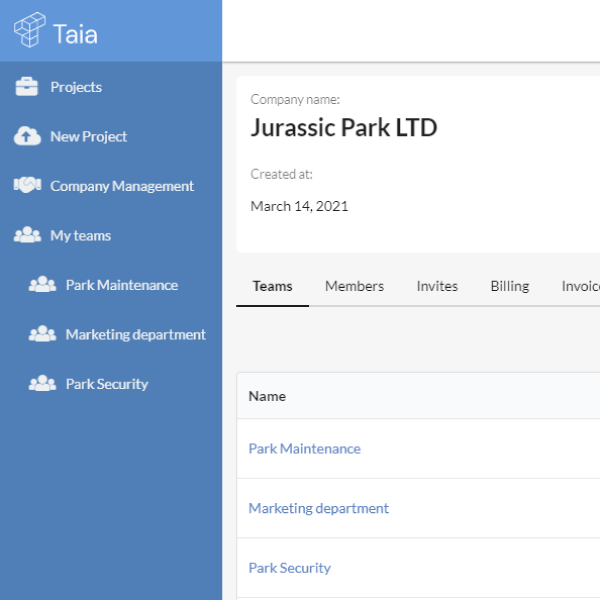
Task: Open New Project in the sidebar
Action: click(x=88, y=137)
